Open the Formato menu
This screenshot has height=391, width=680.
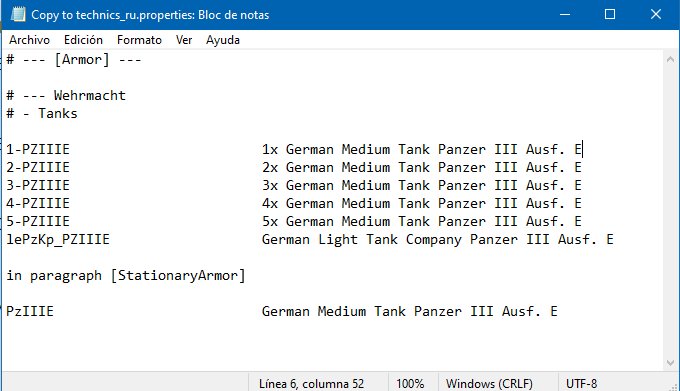[x=139, y=40]
